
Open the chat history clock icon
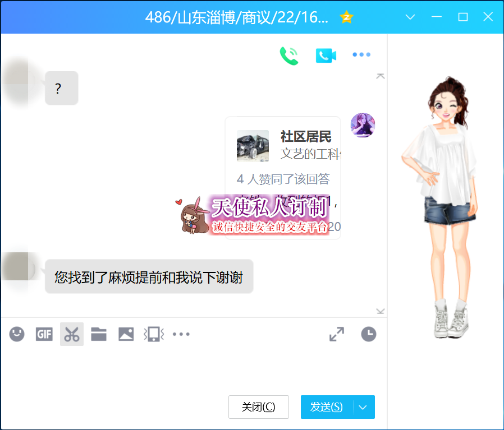tap(368, 335)
